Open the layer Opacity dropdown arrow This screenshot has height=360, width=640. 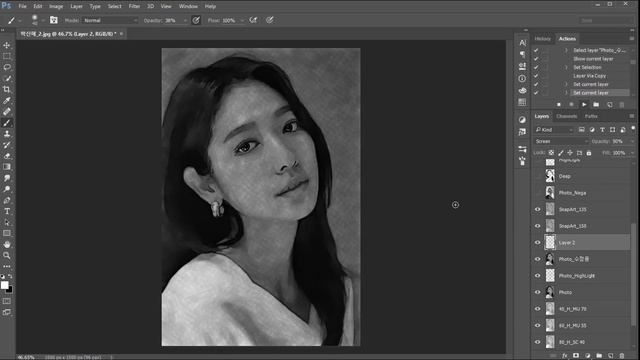631,141
